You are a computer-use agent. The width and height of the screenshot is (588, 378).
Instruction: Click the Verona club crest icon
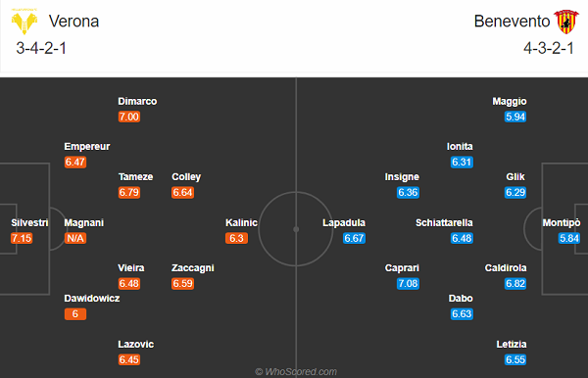coord(24,22)
